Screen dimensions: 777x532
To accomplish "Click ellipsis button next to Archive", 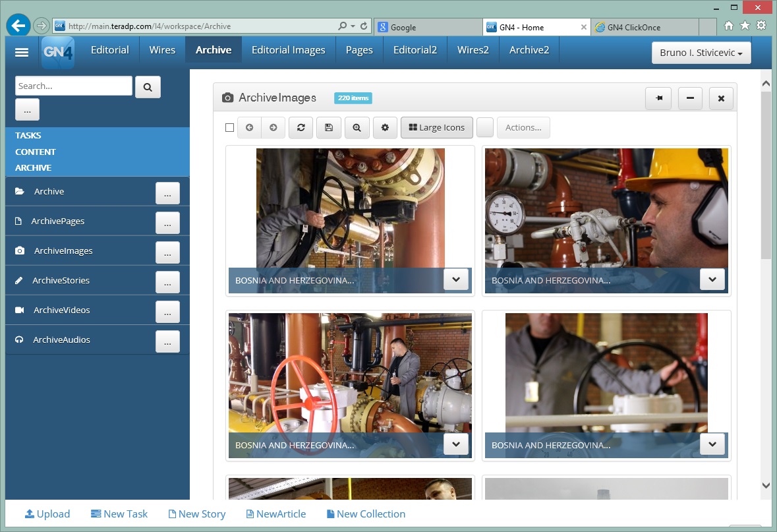I will tap(167, 193).
